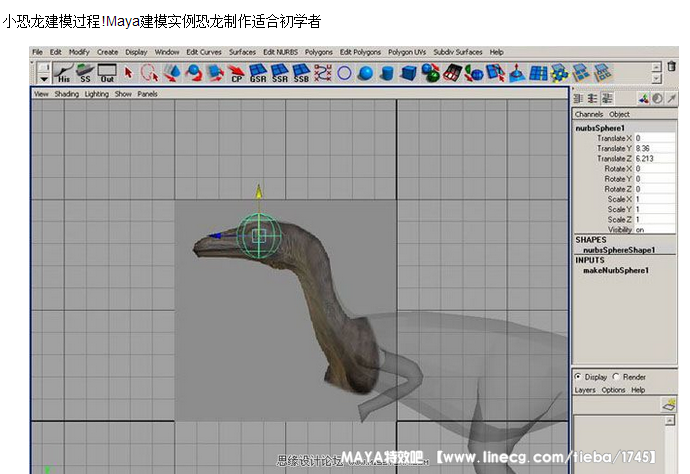Click the Scale X value field
690x474 pixels.
654,199
